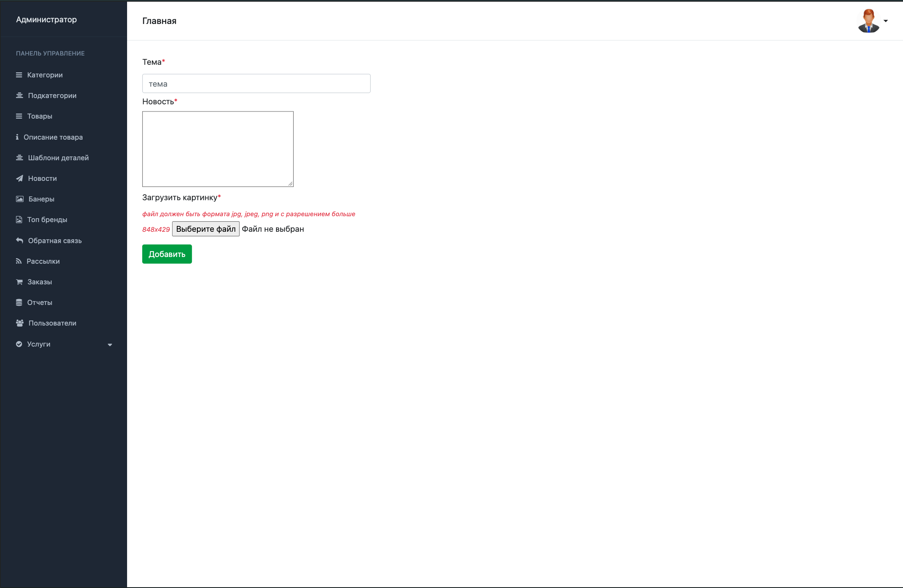This screenshot has height=588, width=903.
Task: Click the Категории list icon
Action: (19, 75)
